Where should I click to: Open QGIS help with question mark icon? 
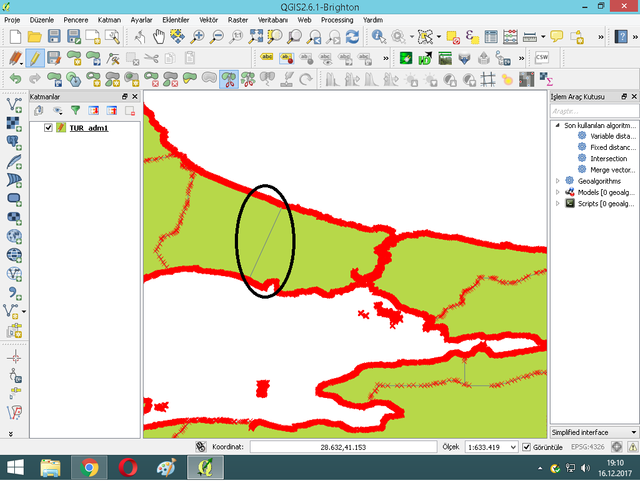click(621, 37)
